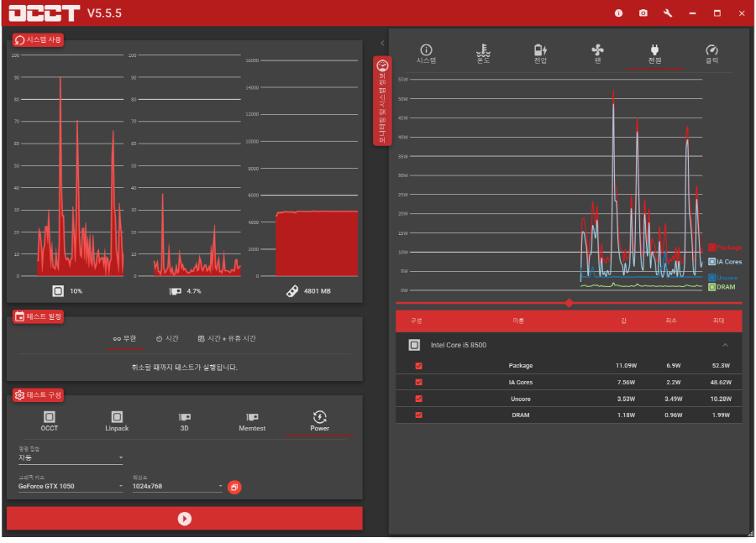Switch to the fan monitoring tab
The width and height of the screenshot is (756, 543).
(597, 54)
